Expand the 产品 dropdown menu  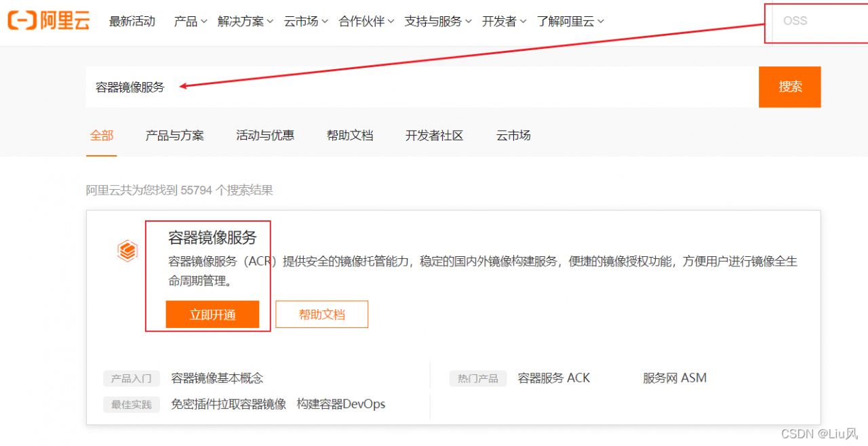click(x=191, y=22)
